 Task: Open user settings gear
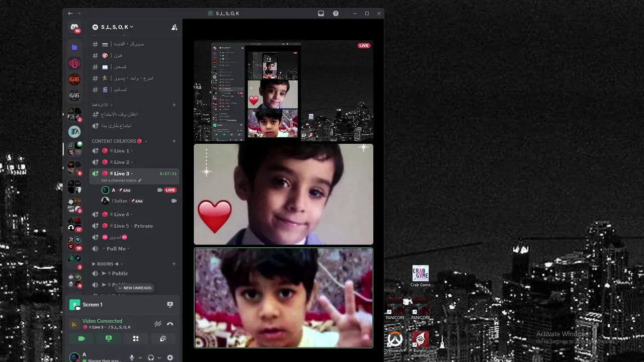pyautogui.click(x=170, y=357)
